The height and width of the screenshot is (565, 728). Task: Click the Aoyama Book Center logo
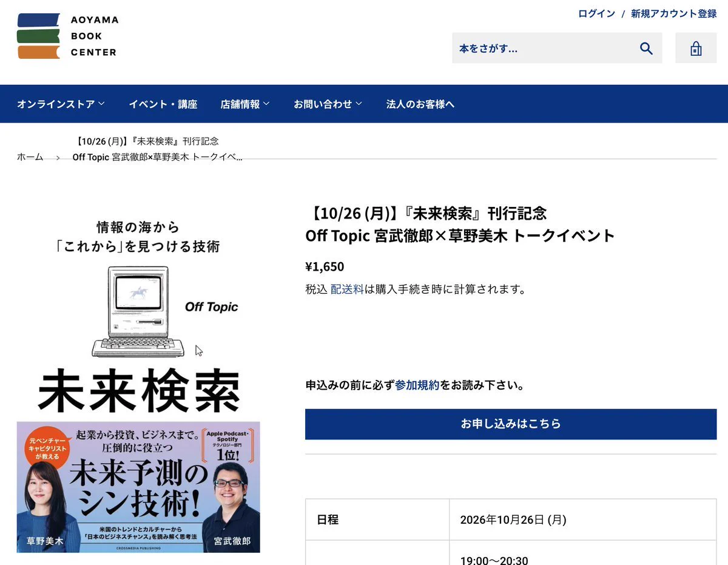[x=67, y=36]
